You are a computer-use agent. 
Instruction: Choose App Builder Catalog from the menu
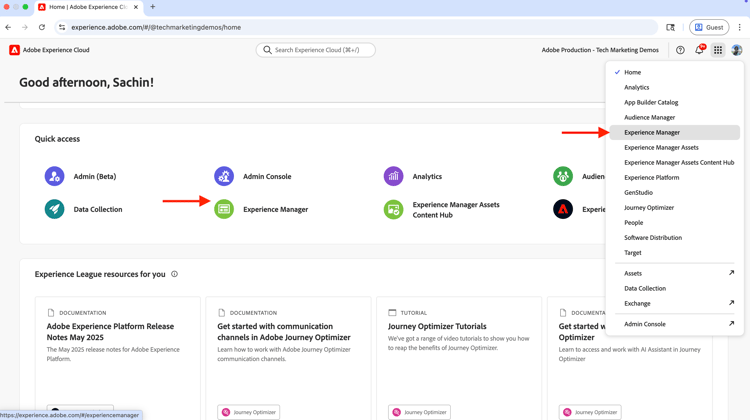point(674,102)
